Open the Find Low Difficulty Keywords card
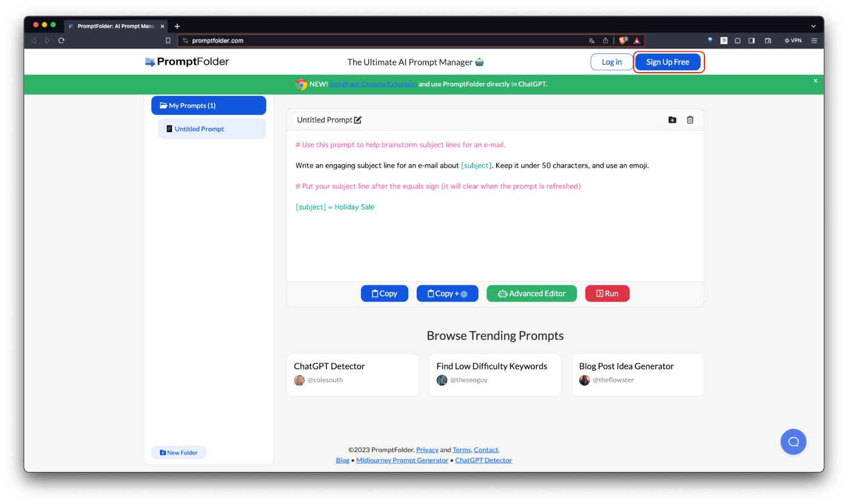Image resolution: width=848 pixels, height=504 pixels. point(495,375)
